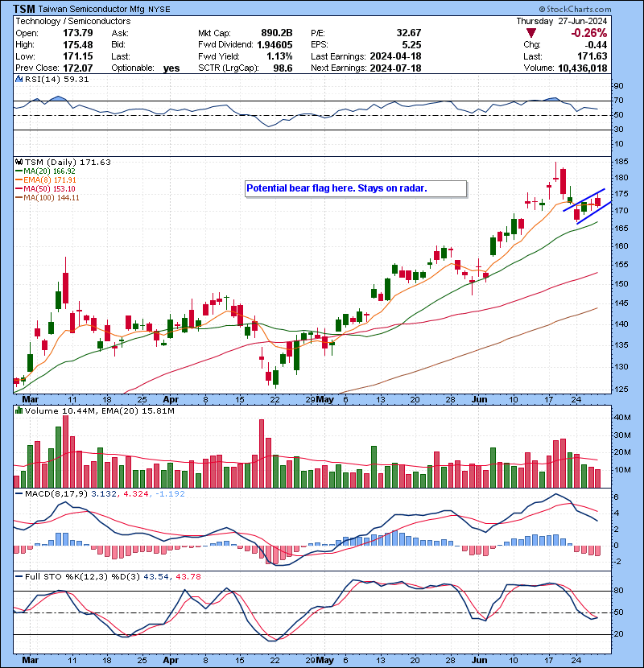This screenshot has width=644, height=668.
Task: Click the Volume value 10,436,018
Action: 583,68
